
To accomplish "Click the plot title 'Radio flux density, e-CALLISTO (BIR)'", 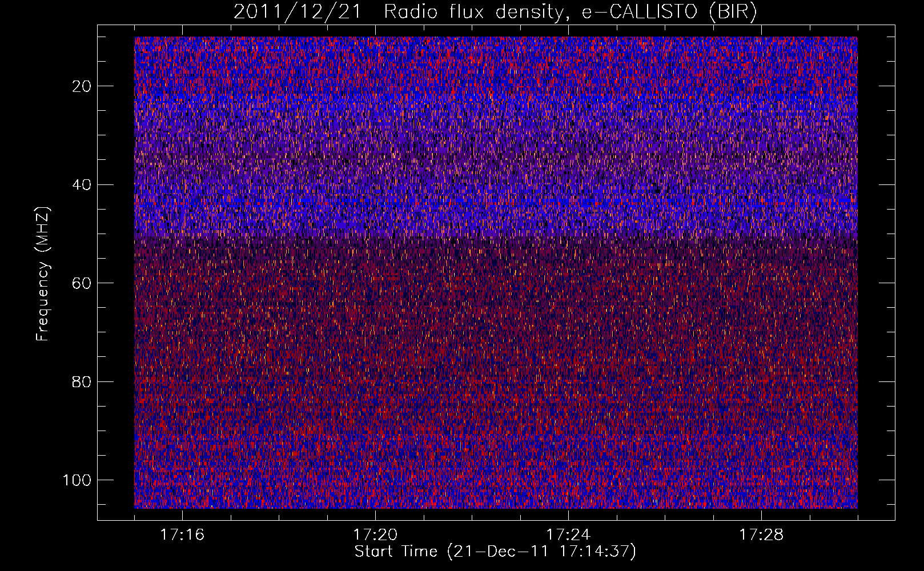I will tap(570, 12).
